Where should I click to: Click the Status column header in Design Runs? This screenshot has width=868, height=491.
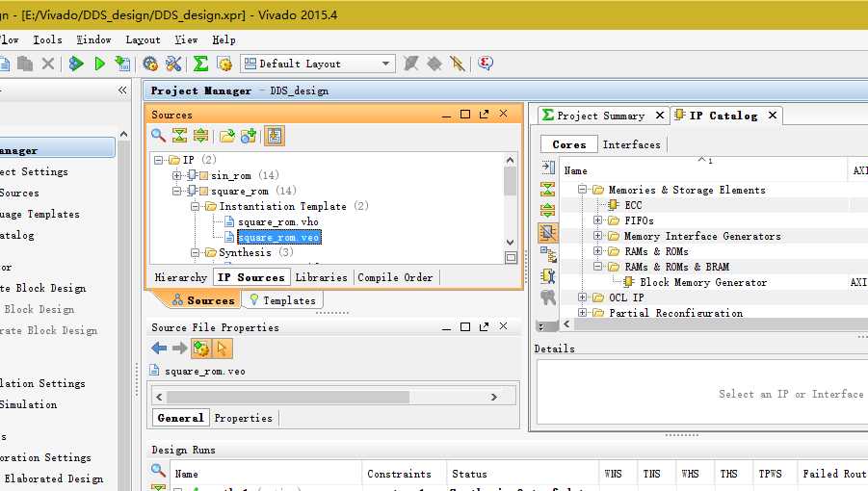[521, 474]
